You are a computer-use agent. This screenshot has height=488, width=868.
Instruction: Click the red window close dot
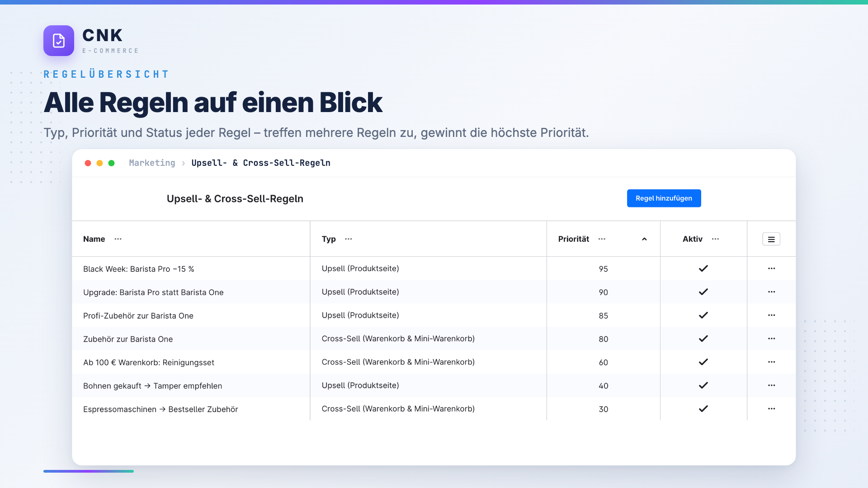88,163
